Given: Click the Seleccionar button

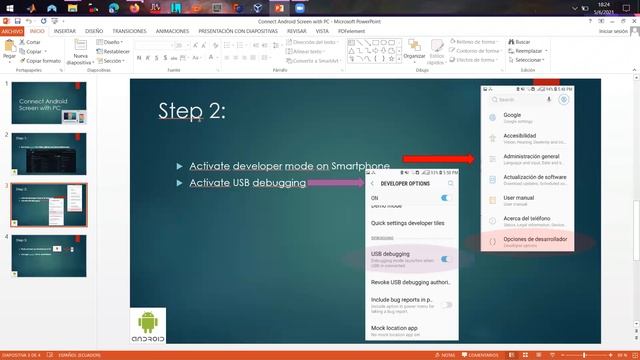Looking at the screenshot, I should pyautogui.click(x=527, y=60).
